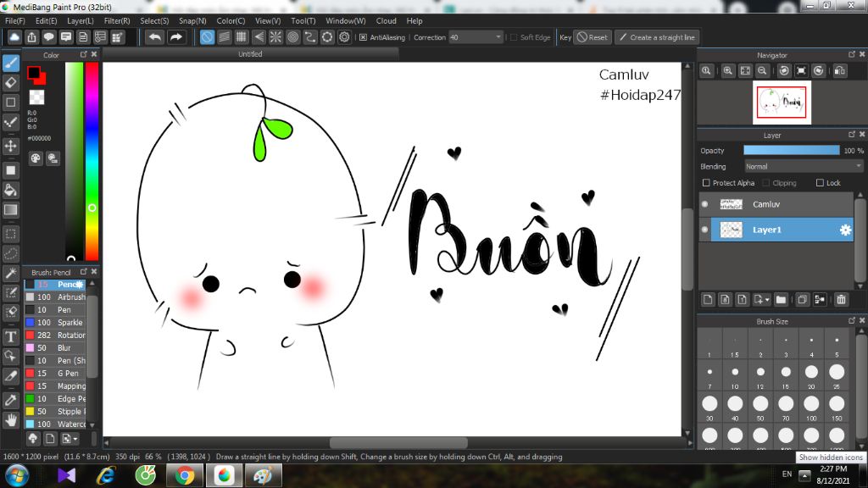
Task: Enable parallel lines snap
Action: tap(224, 37)
